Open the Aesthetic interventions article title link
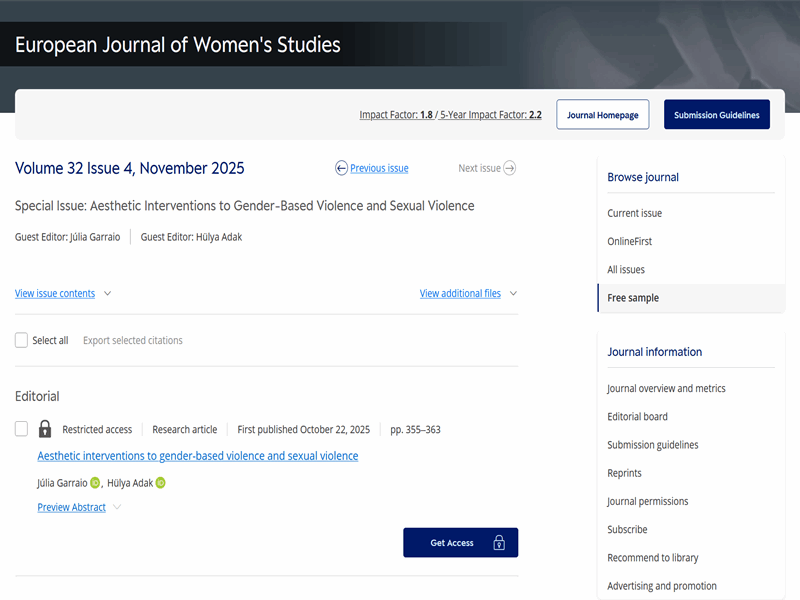 (197, 456)
